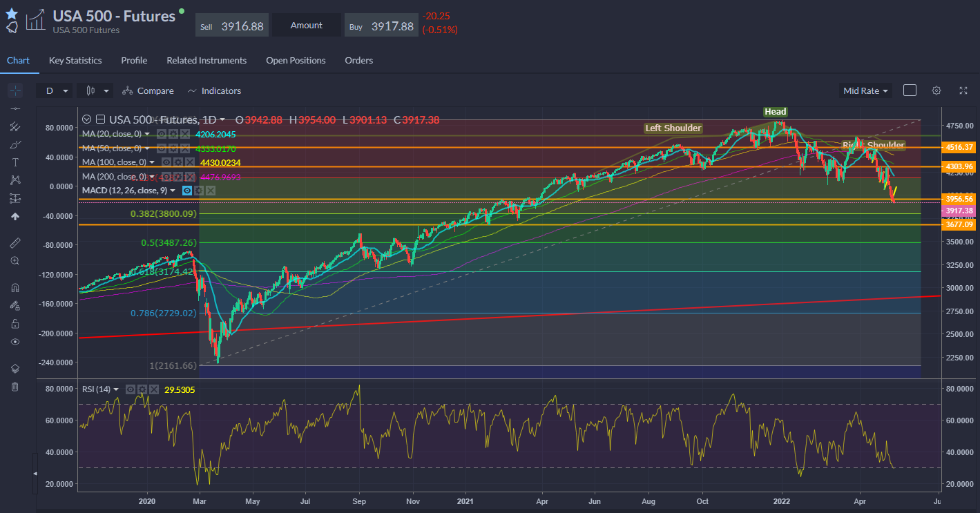Toggle drawings visibility eye in left toolbar
The height and width of the screenshot is (513, 980).
tap(15, 342)
